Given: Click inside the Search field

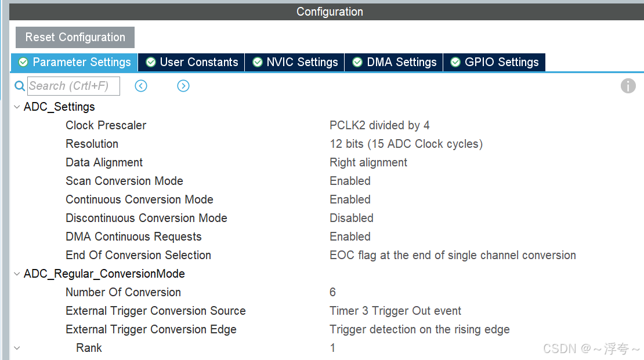Looking at the screenshot, I should coord(73,85).
